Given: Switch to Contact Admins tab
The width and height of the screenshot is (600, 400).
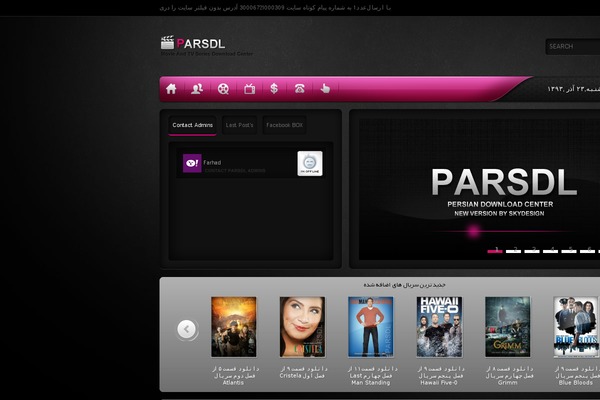Looking at the screenshot, I should click(192, 125).
